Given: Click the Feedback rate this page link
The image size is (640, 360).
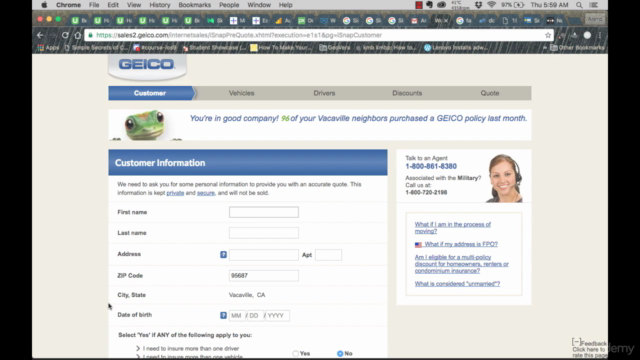Looking at the screenshot, I should click(589, 349).
